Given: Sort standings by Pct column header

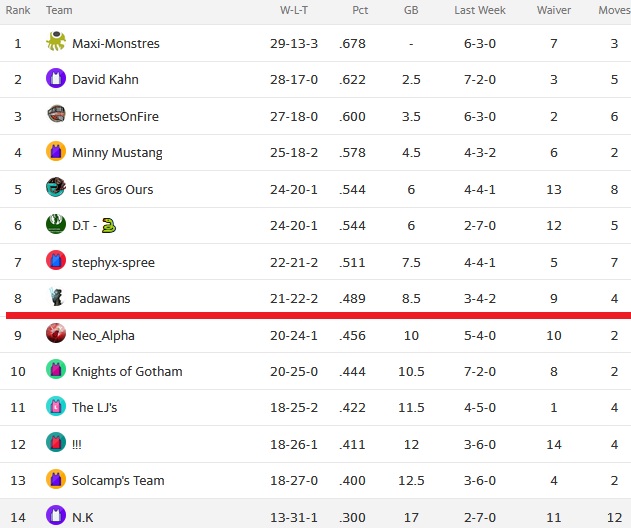Looking at the screenshot, I should (360, 10).
